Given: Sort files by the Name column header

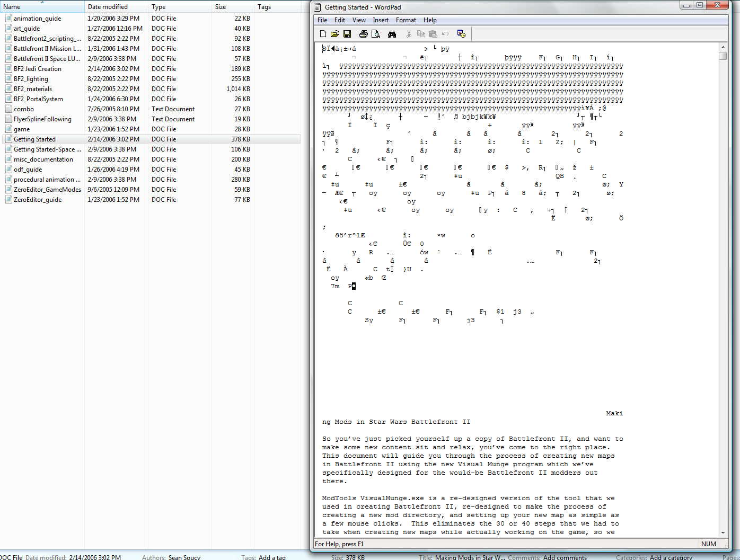Looking at the screenshot, I should tap(42, 6).
